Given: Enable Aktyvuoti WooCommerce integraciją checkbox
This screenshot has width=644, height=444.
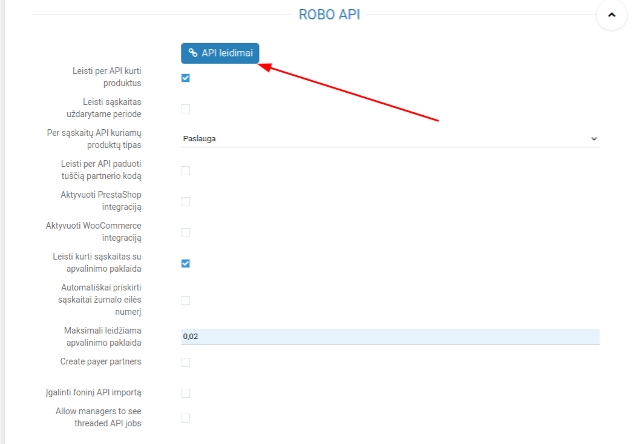Looking at the screenshot, I should click(x=186, y=232).
